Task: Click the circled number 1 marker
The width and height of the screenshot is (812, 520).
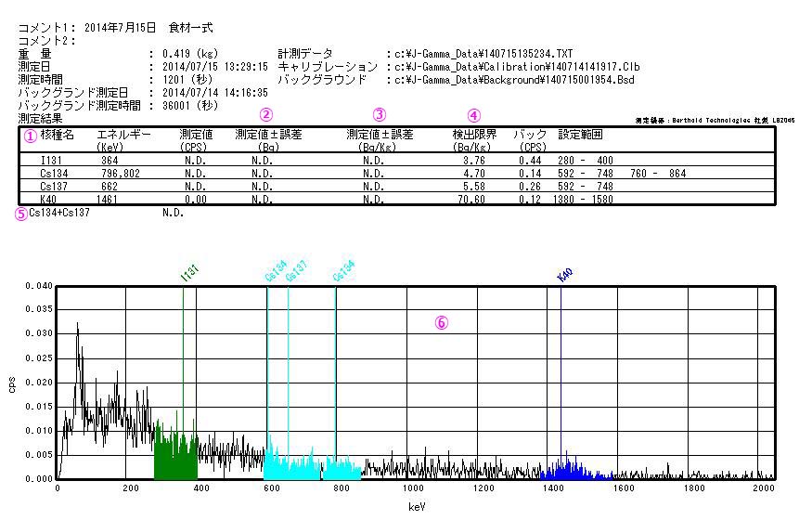Action: click(x=30, y=136)
